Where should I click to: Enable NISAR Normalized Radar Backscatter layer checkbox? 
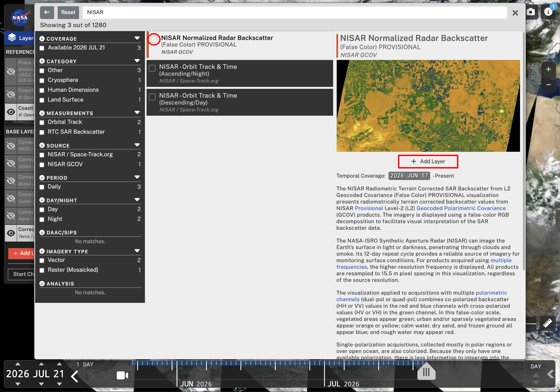coord(154,39)
